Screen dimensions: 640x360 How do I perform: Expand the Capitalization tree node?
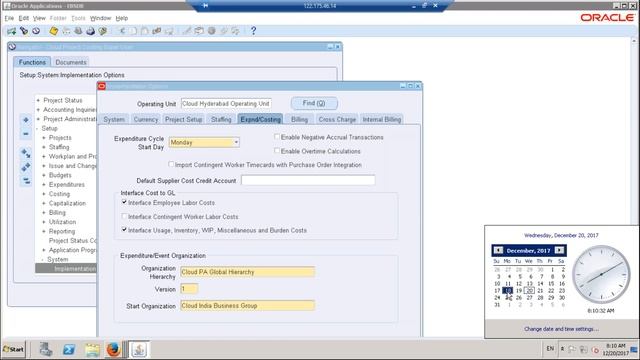coord(44,203)
